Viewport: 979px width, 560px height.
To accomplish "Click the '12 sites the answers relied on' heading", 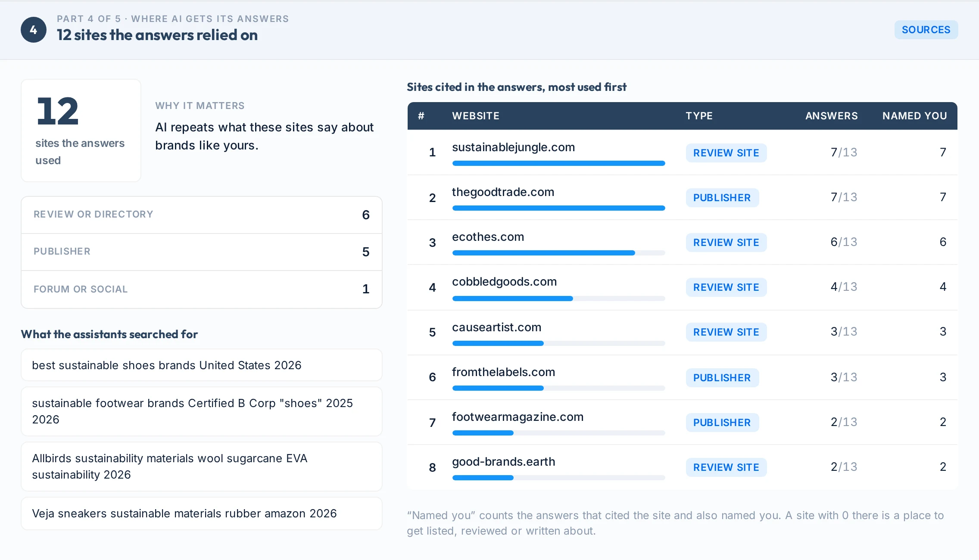I will coord(157,35).
